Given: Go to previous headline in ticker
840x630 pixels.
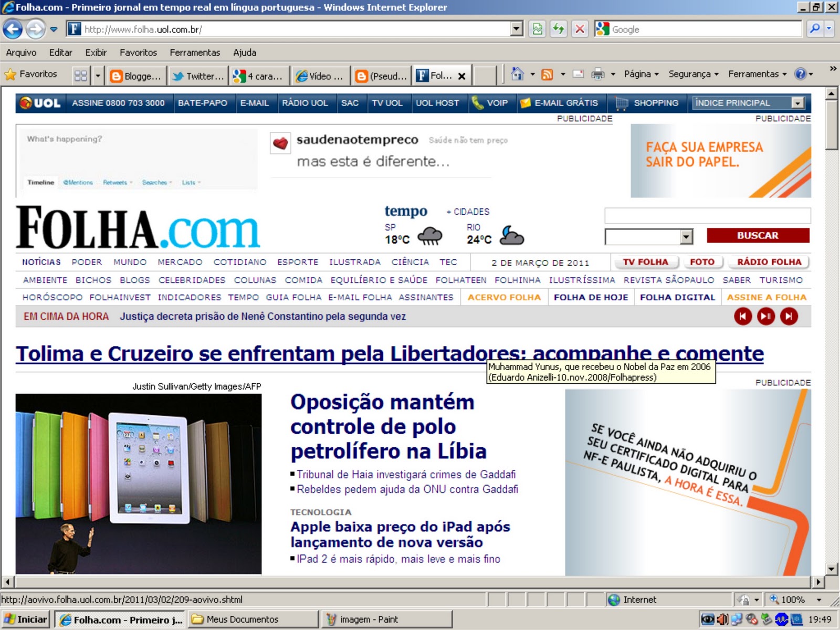Looking at the screenshot, I should (743, 317).
